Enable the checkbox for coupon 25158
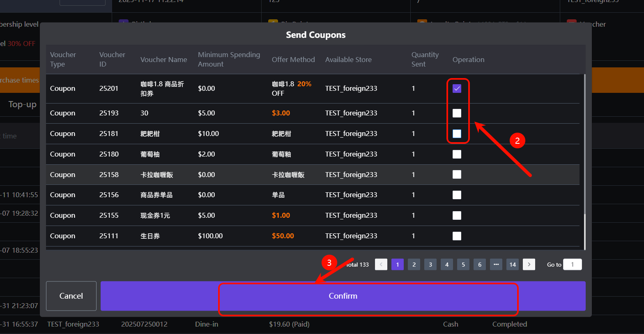Screen dimensions: 644x334 tap(457, 175)
